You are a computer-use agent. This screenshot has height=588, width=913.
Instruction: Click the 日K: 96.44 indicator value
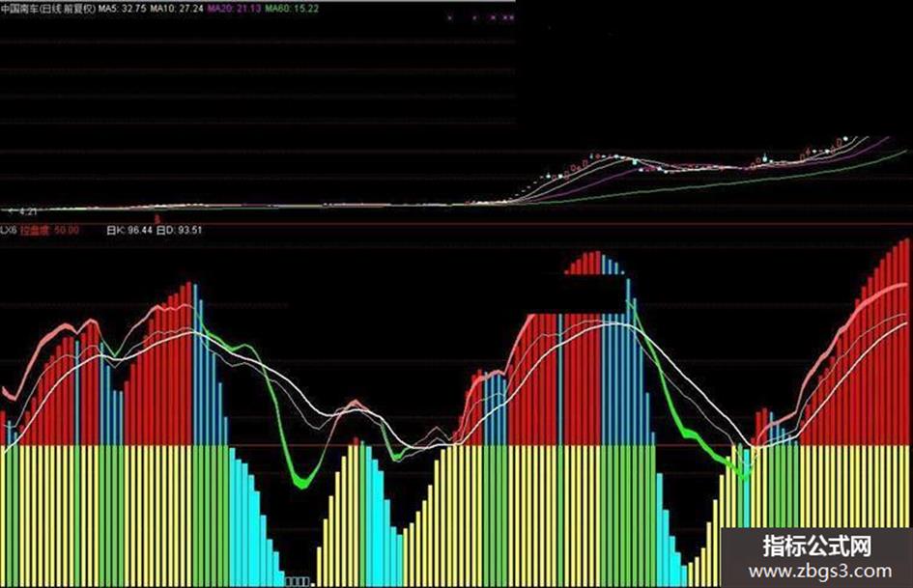(129, 230)
